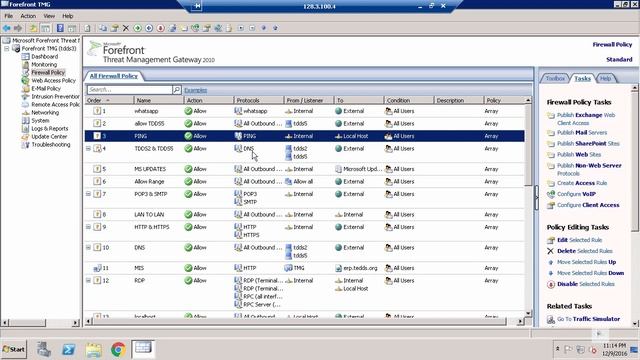
Task: Click Delete Selected Rules
Action: [584, 251]
